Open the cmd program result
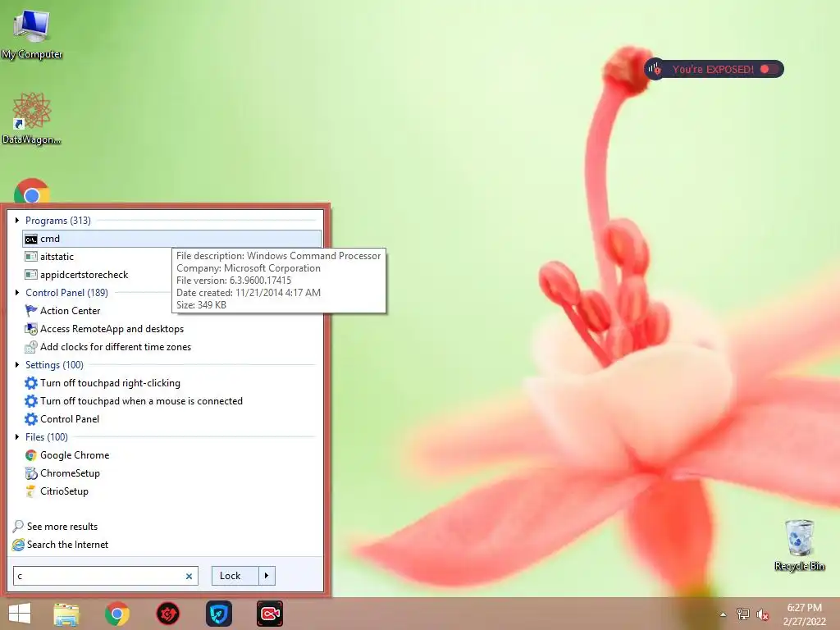This screenshot has width=840, height=630. pos(172,239)
